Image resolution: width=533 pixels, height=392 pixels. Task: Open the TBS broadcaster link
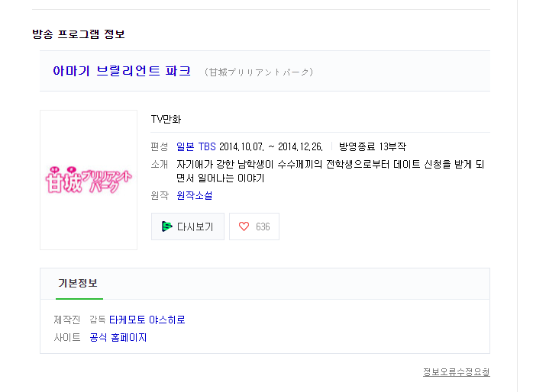(207, 146)
